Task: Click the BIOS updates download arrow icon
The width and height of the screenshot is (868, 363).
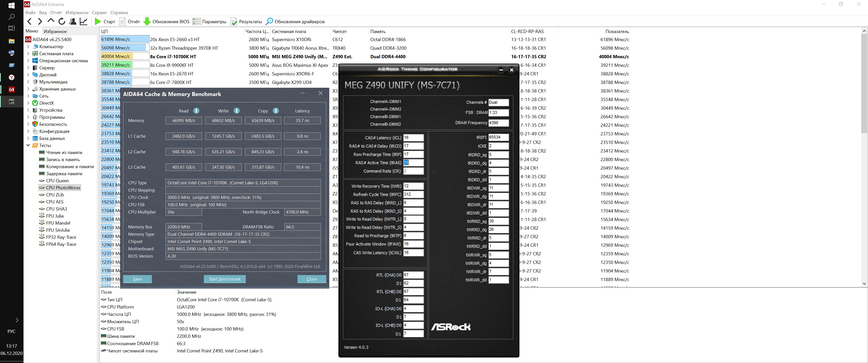Action: (x=147, y=21)
